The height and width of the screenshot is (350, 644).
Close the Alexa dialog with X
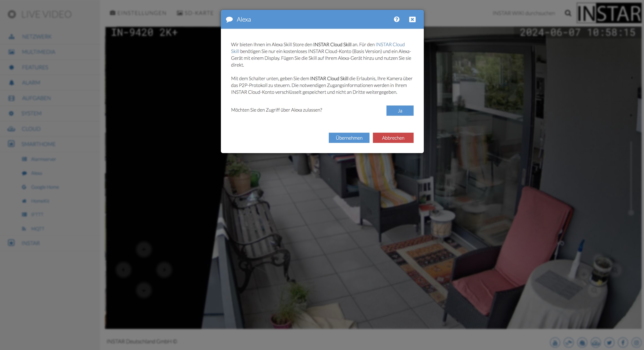pyautogui.click(x=412, y=19)
